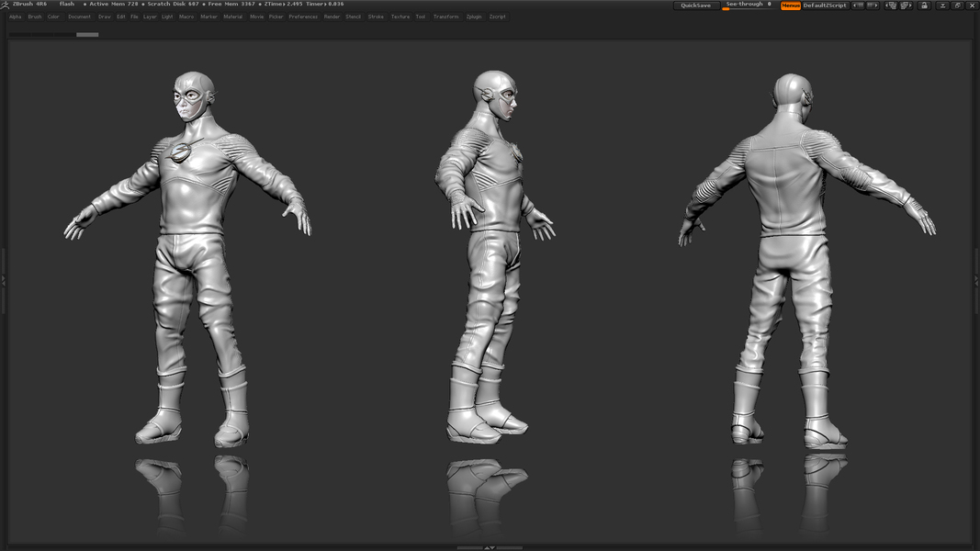This screenshot has height=551, width=980.
Task: Open the Stencil menu
Action: [x=353, y=17]
